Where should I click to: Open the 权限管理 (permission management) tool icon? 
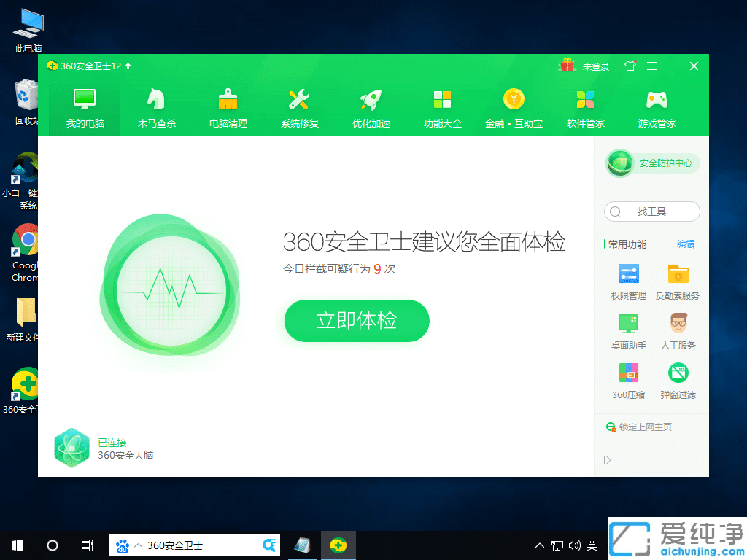point(628,273)
